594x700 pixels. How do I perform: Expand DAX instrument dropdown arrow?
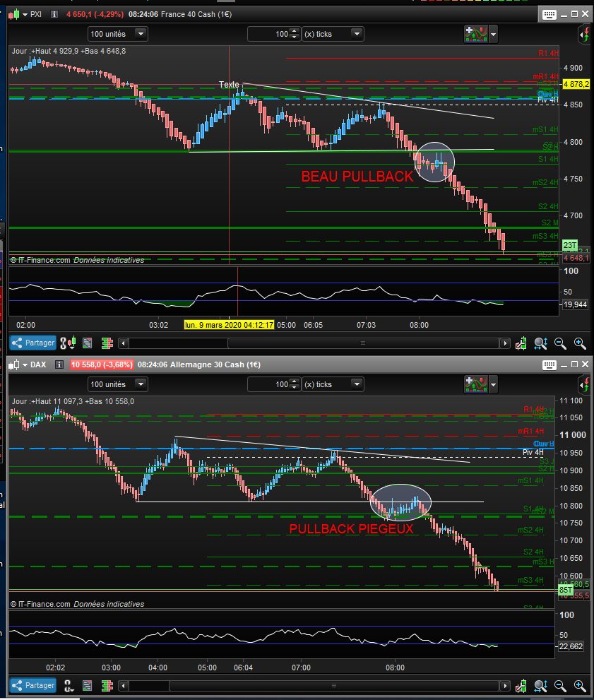[x=25, y=365]
